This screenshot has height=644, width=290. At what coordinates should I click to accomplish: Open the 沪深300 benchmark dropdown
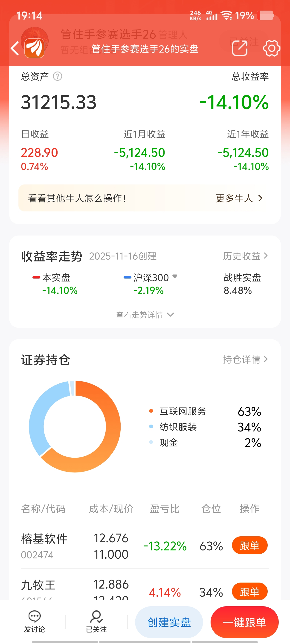pyautogui.click(x=175, y=276)
